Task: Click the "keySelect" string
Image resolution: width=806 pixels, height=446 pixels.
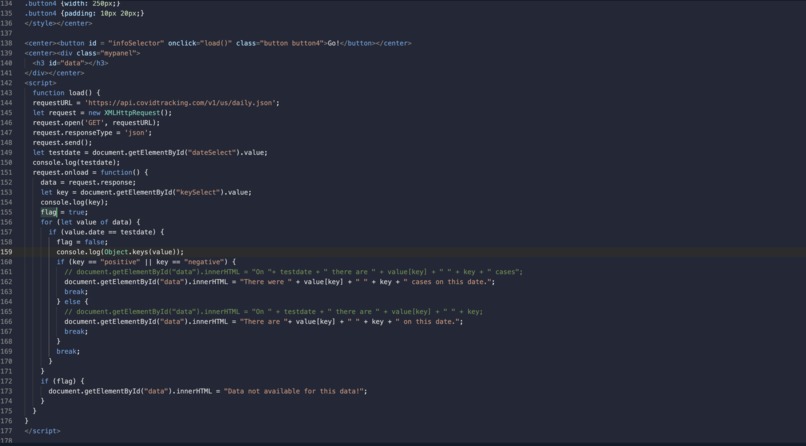Action: click(x=198, y=192)
